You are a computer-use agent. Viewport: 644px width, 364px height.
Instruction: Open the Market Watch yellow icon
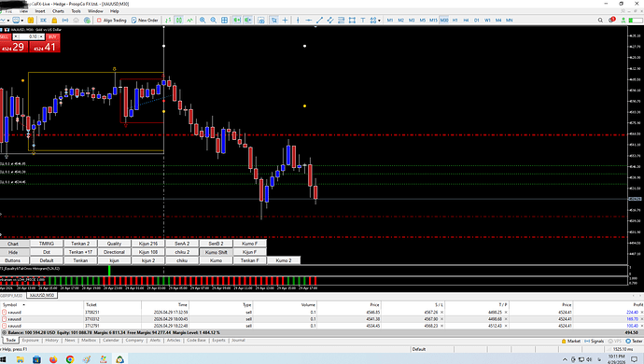[x=31, y=21]
